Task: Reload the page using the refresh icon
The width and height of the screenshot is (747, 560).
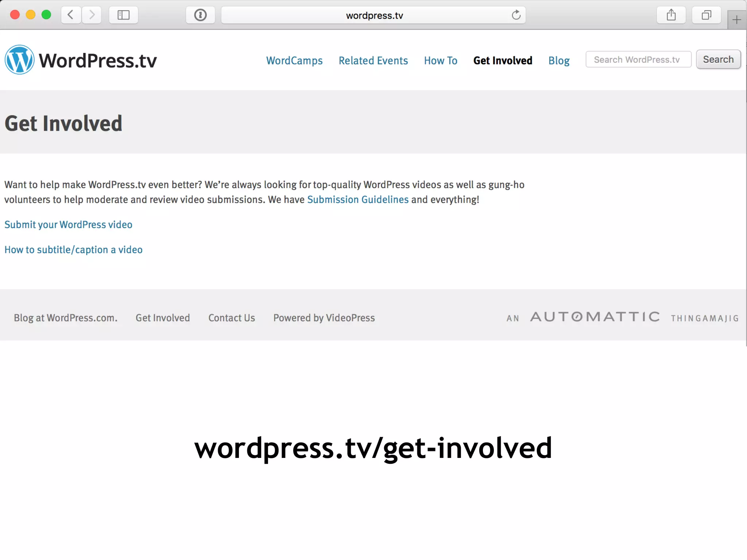Action: point(516,15)
